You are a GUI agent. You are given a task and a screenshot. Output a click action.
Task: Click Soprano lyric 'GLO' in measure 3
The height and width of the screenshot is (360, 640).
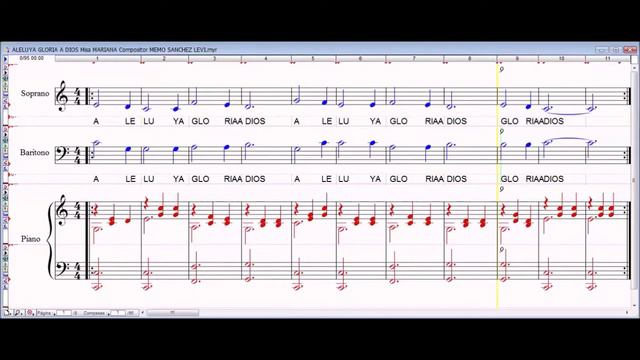[x=200, y=121]
